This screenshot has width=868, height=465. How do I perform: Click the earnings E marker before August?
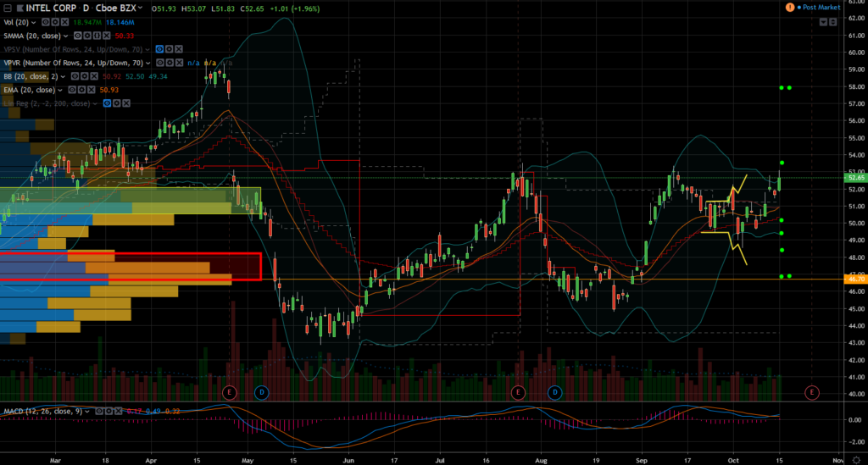(518, 392)
